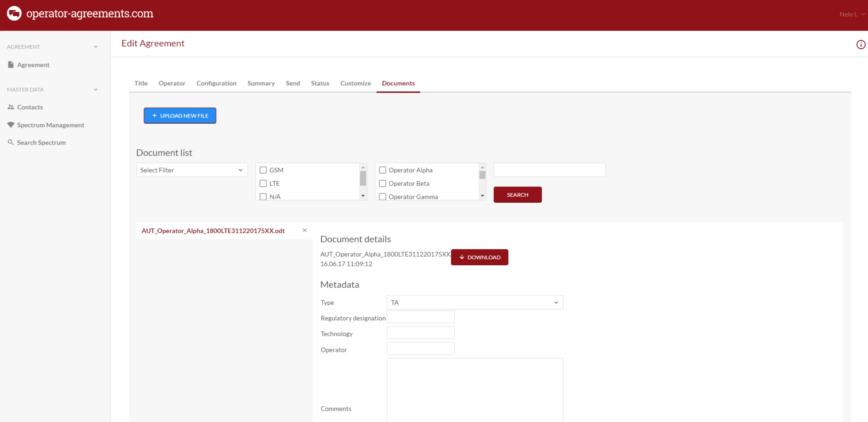Switch to the Configuration tab

point(216,83)
